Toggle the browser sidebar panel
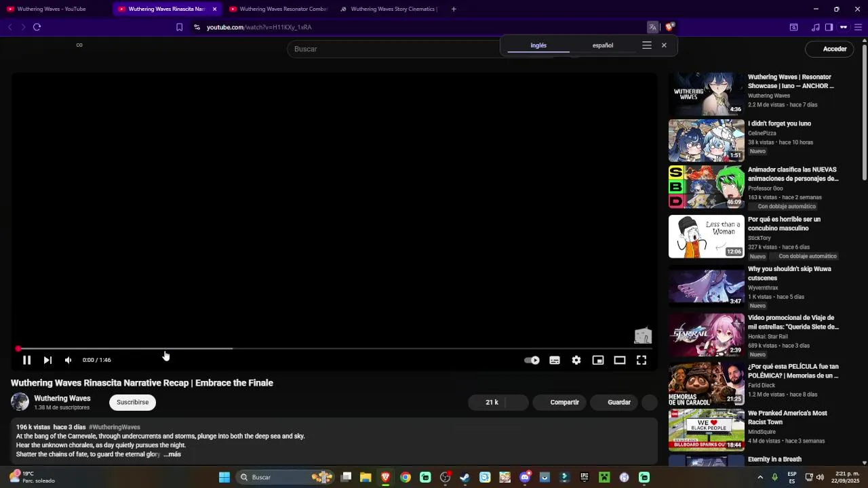 (x=829, y=27)
